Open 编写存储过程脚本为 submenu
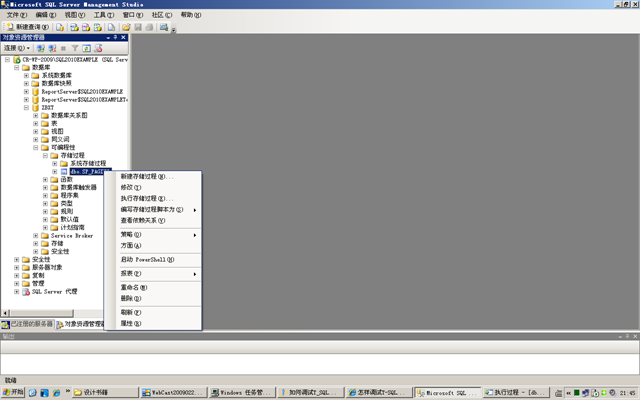The image size is (640, 400). coord(153,209)
